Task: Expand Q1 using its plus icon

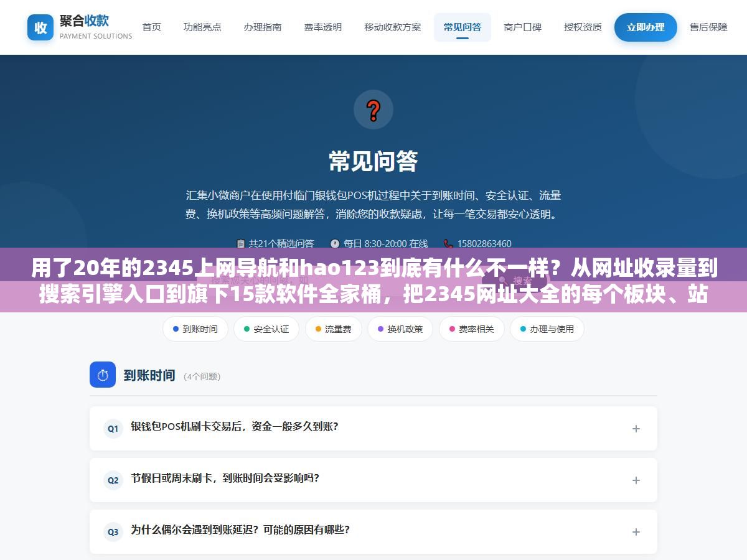Action: [x=636, y=428]
